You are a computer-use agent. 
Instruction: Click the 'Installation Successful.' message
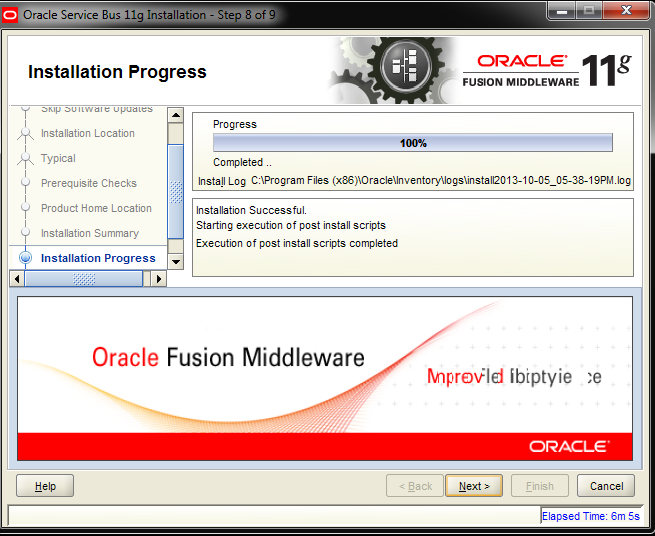tap(251, 210)
